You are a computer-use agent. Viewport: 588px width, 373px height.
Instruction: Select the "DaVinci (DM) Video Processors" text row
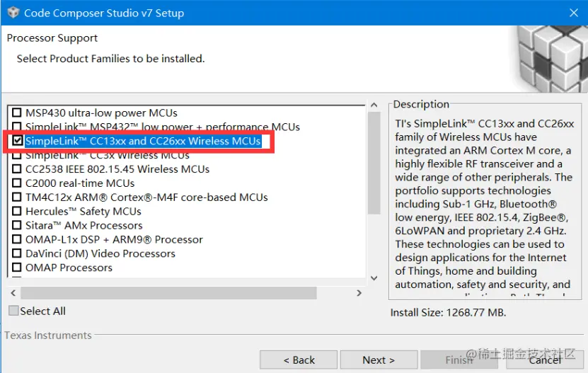[100, 253]
